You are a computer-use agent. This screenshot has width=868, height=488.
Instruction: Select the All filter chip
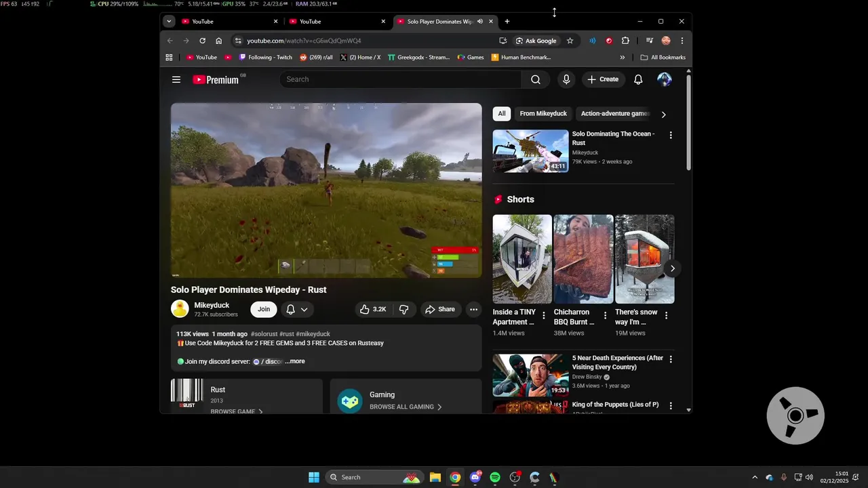click(x=501, y=114)
